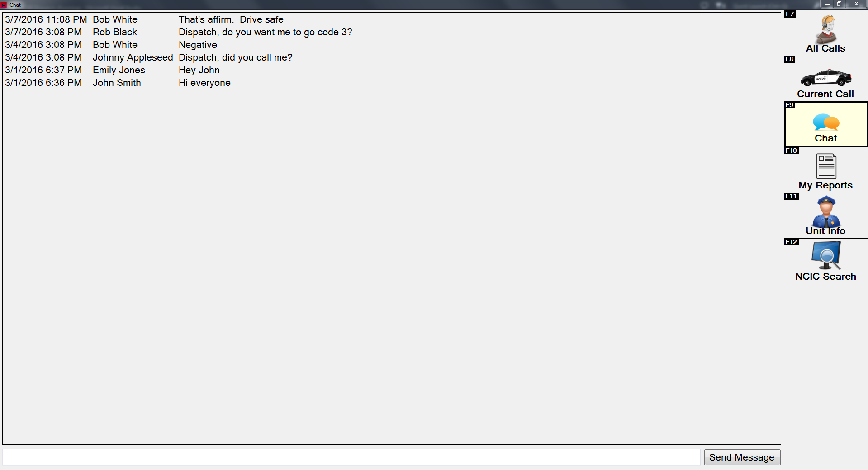Open NCIC Search monitor icon
Viewport: 868px width, 470px height.
pos(826,255)
